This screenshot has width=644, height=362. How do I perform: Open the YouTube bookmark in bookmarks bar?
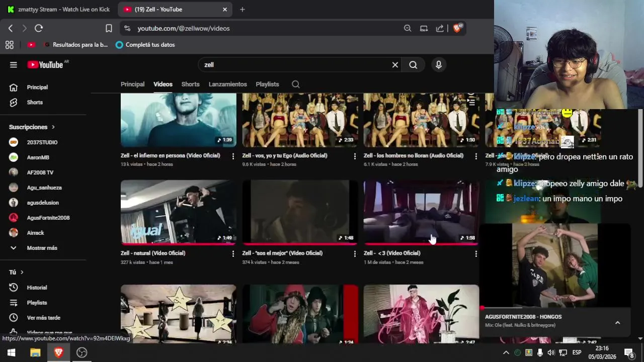31,45
